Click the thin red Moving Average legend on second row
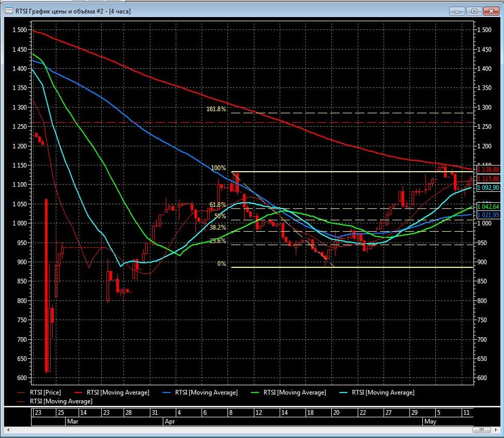504x438 pixels. (x=61, y=401)
